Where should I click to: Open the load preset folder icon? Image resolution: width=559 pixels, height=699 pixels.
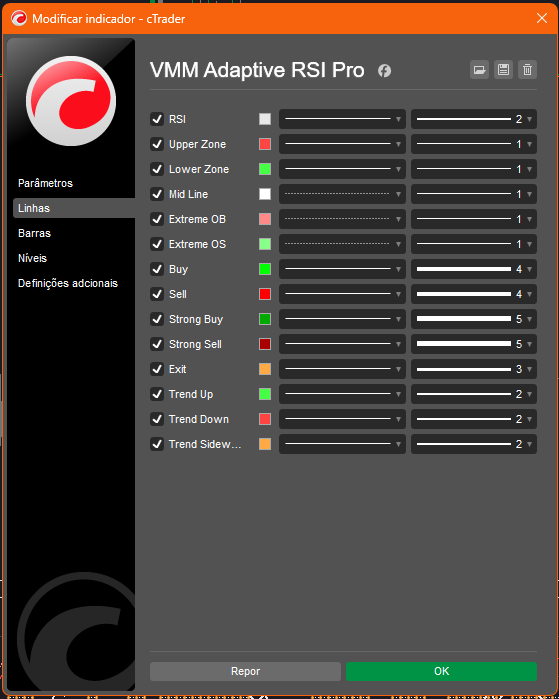[x=479, y=70]
